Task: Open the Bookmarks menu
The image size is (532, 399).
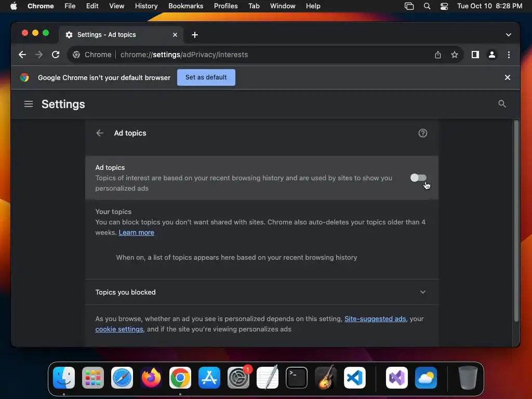Action: tap(185, 6)
